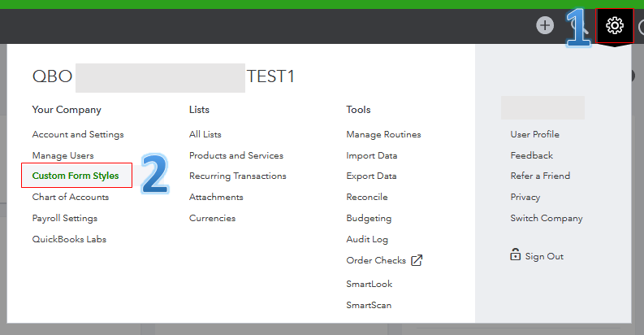Click the external link icon beside Order Checks
This screenshot has width=644, height=335.
tap(417, 260)
